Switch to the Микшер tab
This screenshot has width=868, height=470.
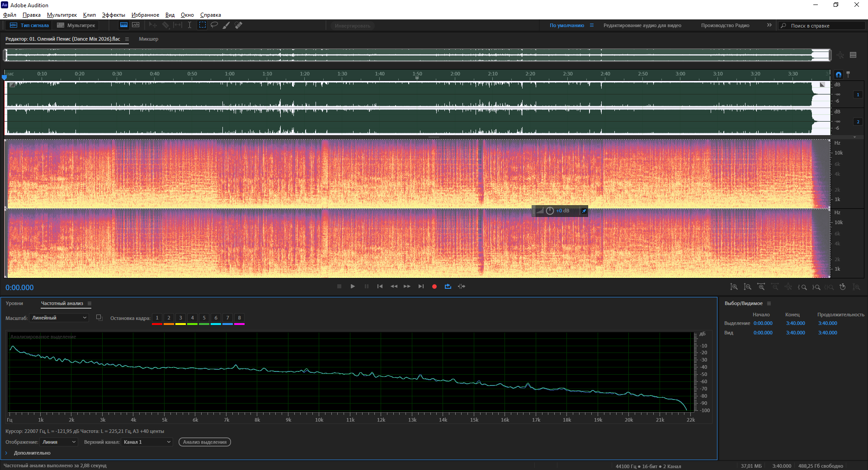(148, 39)
